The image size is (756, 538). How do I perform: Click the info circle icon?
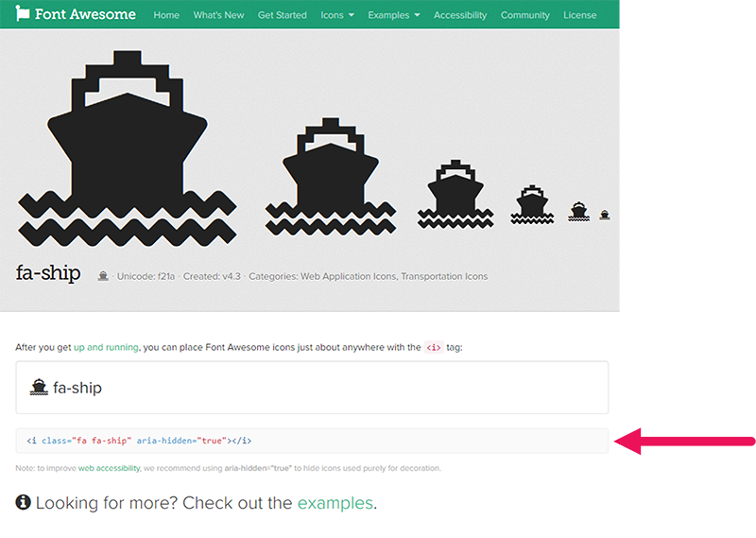[23, 502]
